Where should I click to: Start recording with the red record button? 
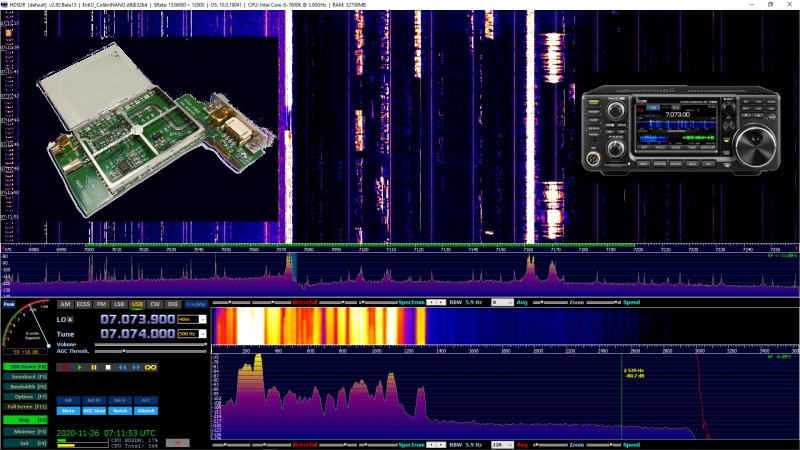[x=65, y=367]
